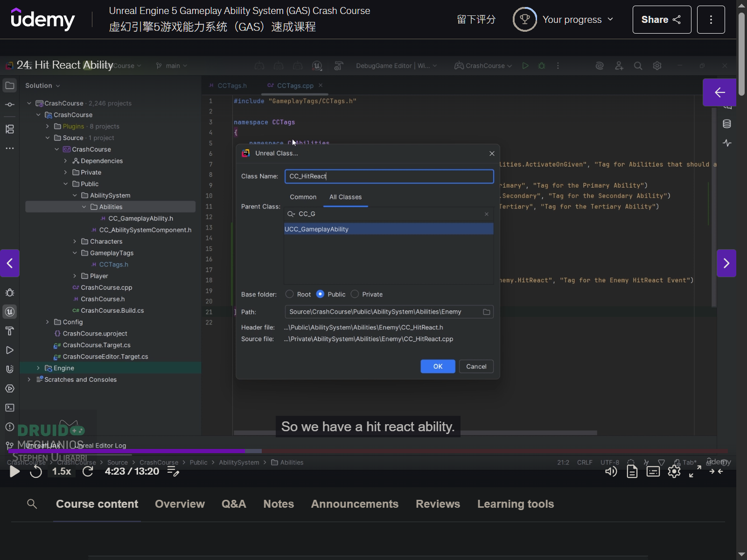Select the Private base folder radio
The width and height of the screenshot is (747, 560).
pos(355,294)
